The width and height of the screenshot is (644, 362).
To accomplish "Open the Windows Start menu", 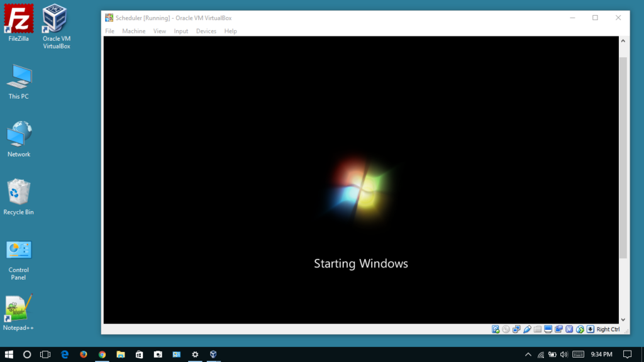I will pos(9,354).
